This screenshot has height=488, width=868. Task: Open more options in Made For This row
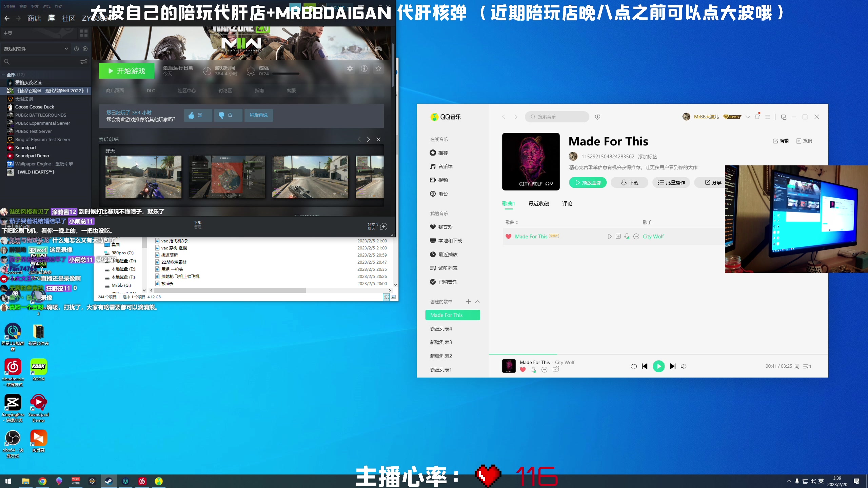(x=636, y=237)
